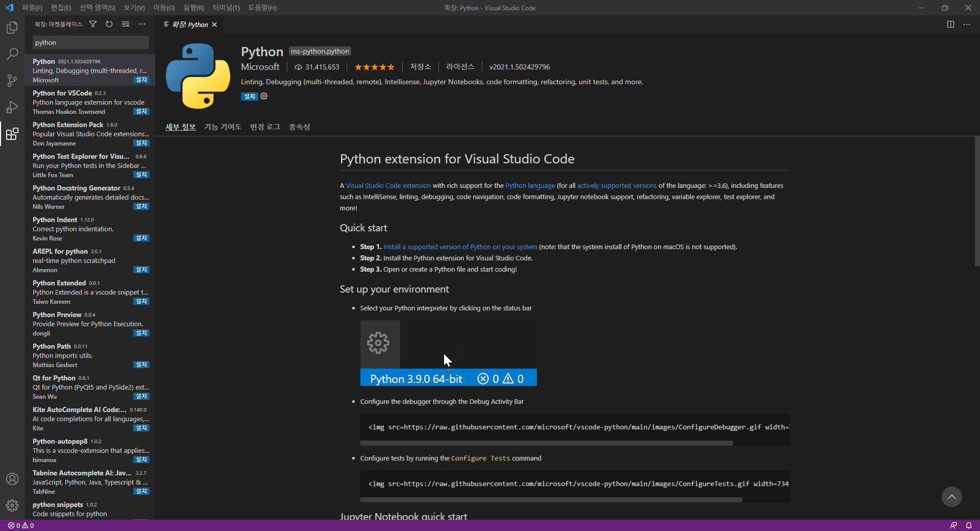The image size is (980, 531).
Task: Click the install button in the extension header
Action: click(250, 96)
